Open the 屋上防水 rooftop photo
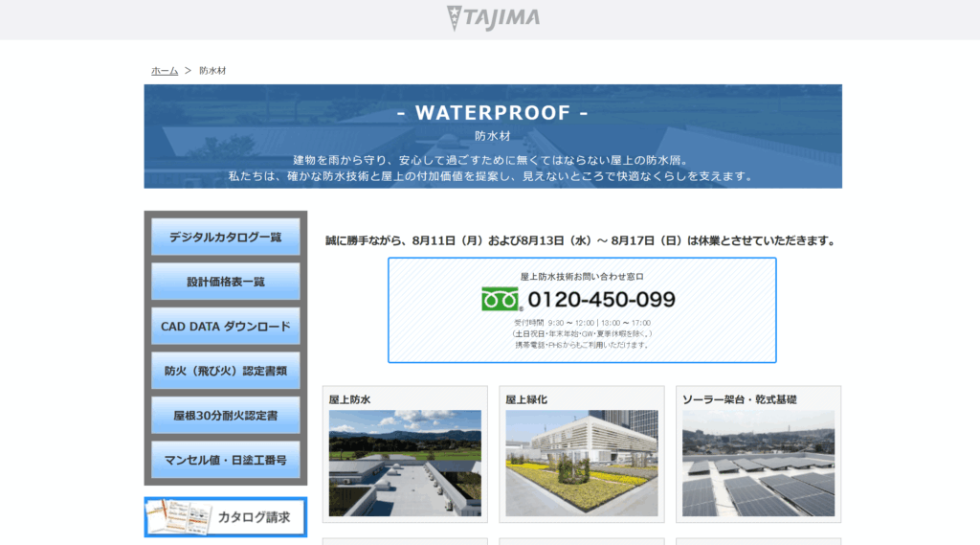Screen dimensions: 980x545 (x=405, y=464)
